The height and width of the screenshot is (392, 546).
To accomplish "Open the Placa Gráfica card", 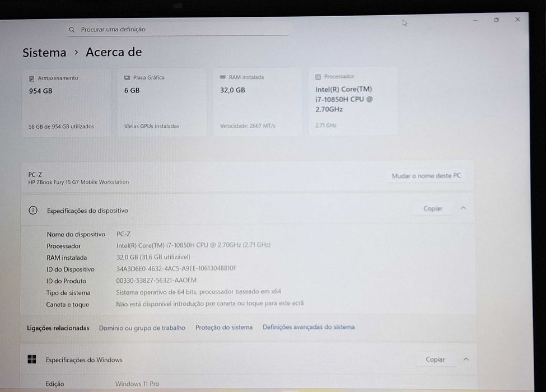I will pos(162,102).
